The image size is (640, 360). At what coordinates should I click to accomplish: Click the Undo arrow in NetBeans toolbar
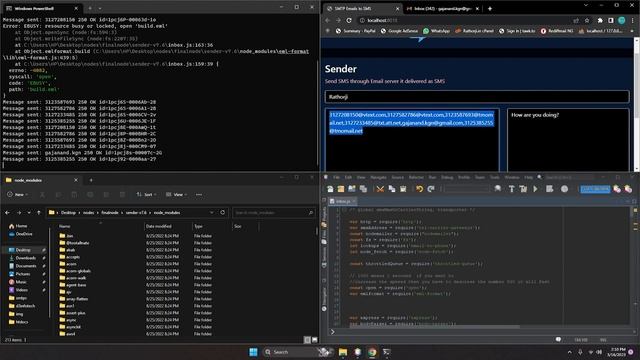click(419, 189)
